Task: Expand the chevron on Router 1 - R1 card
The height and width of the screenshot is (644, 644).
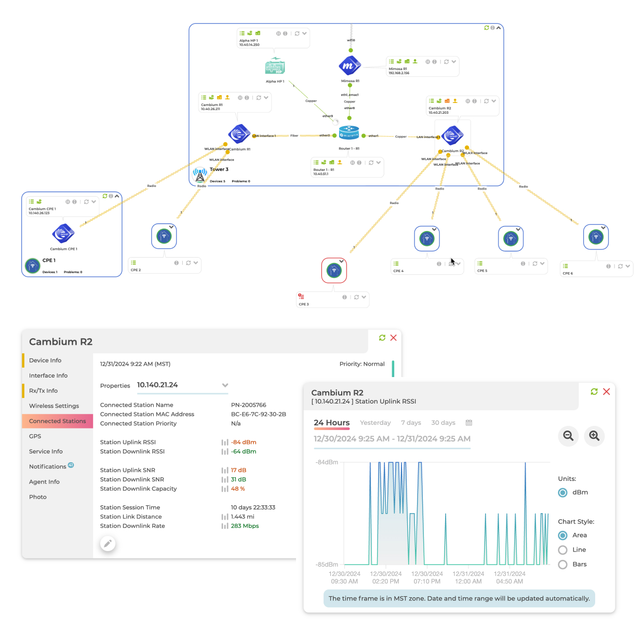Action: 379,163
